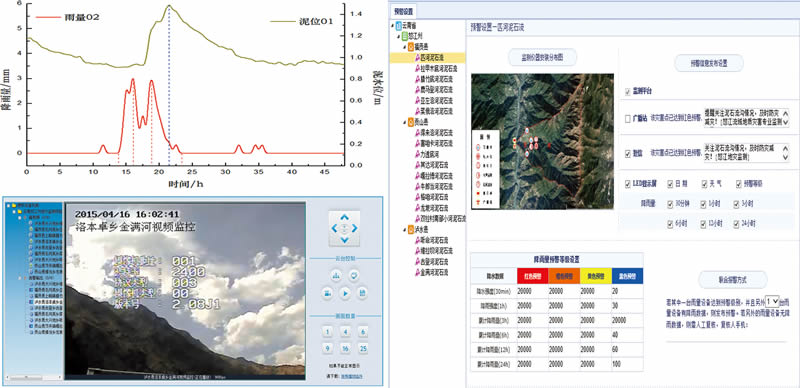
Task: Select the 16-screen layout button
Action: click(345, 349)
